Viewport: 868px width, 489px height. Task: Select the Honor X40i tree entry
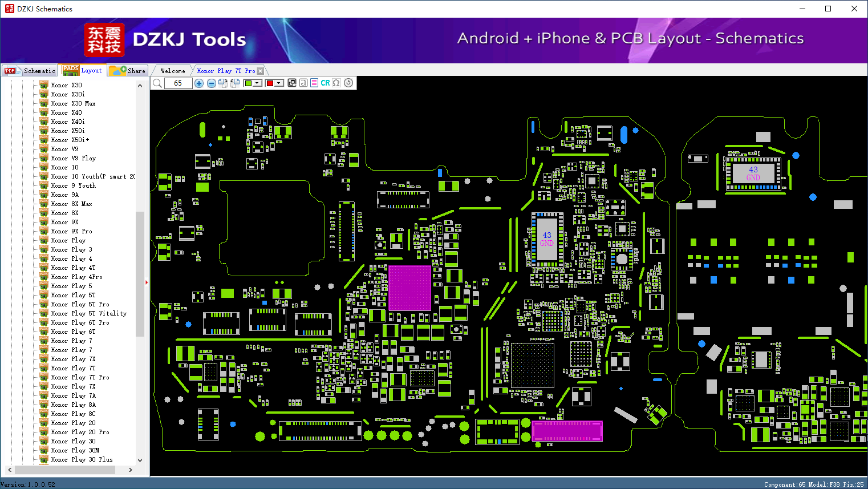coord(68,122)
